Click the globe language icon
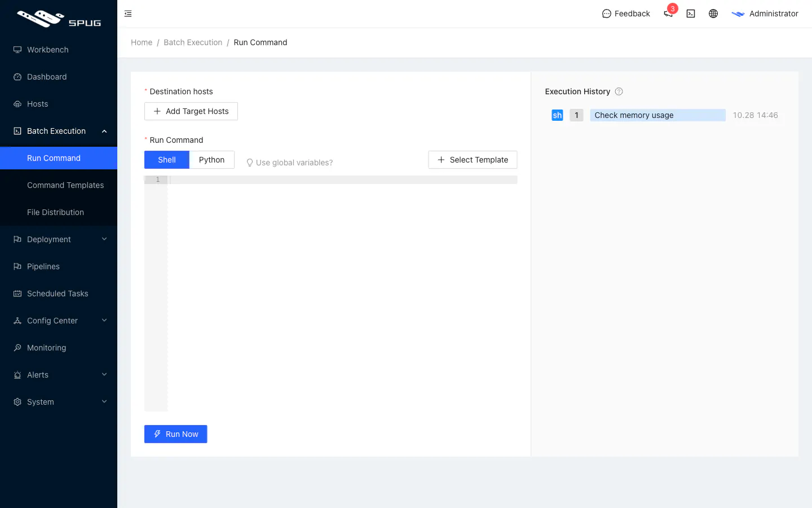The image size is (812, 508). [713, 14]
